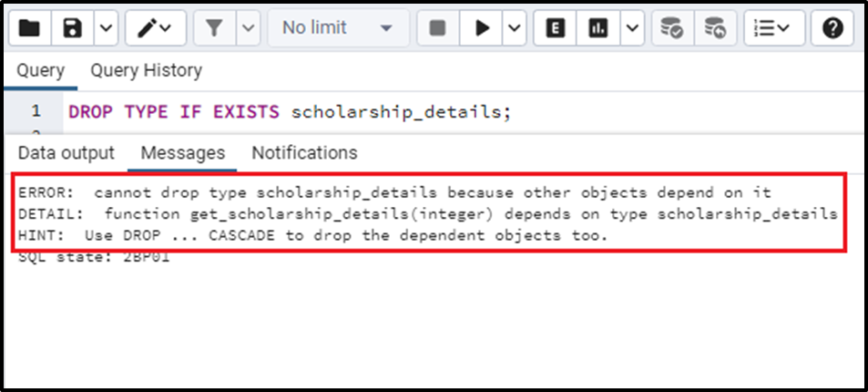This screenshot has height=392, width=868.
Task: Expand the save options dropdown arrow
Action: 107,28
